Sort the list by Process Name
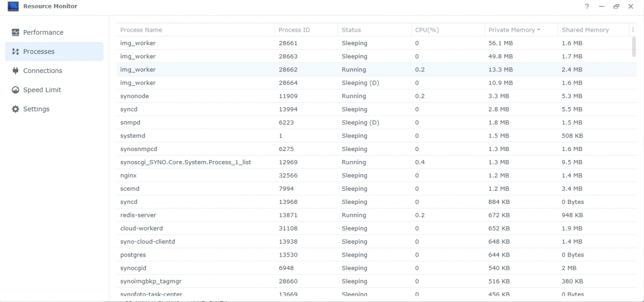Viewport: 644px width, 302px height. point(141,30)
